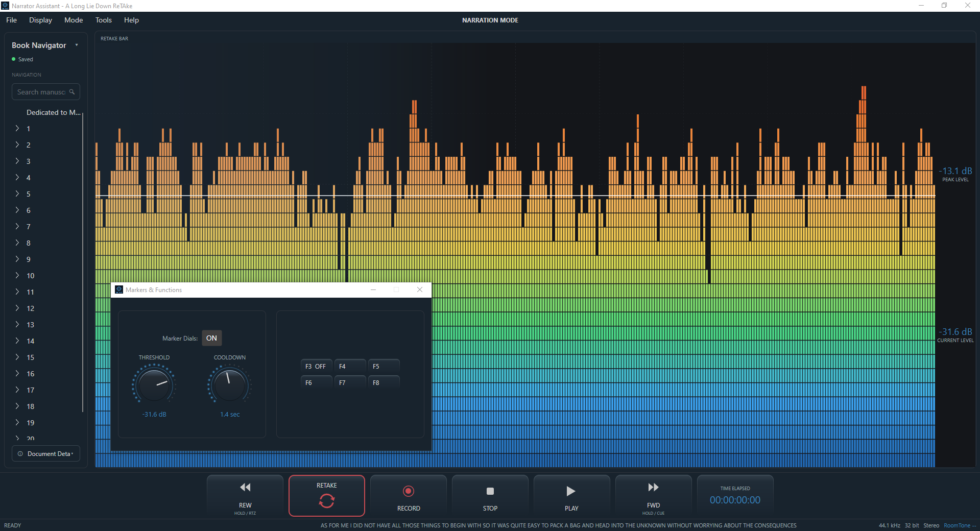Click the Narrator Assistant app icon in title bar
The height and width of the screenshot is (531, 980).
coord(5,6)
